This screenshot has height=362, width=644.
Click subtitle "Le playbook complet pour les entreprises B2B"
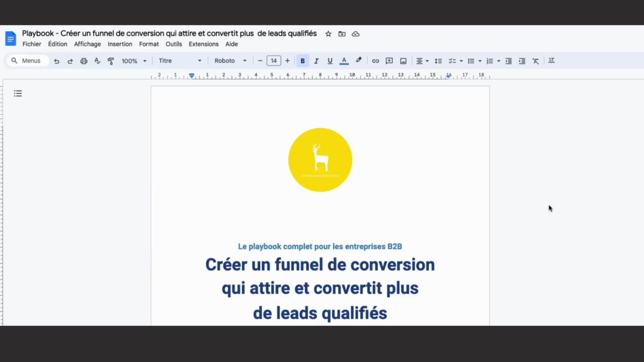point(320,246)
